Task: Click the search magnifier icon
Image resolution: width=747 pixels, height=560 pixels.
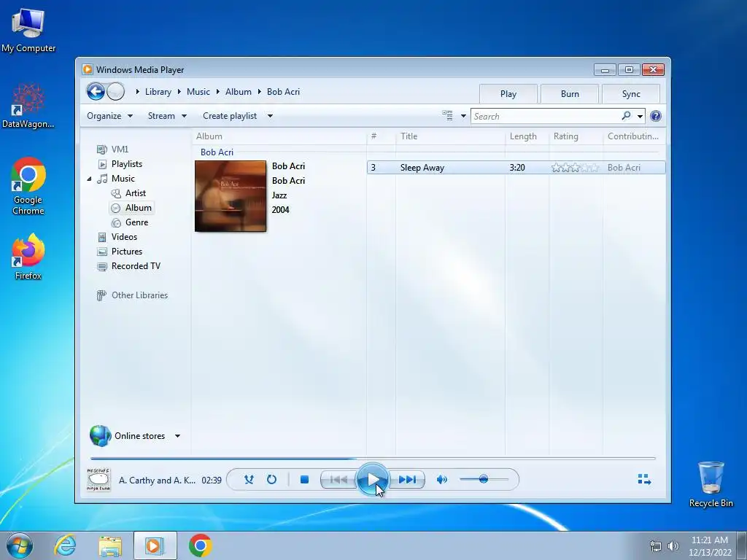Action: [626, 116]
